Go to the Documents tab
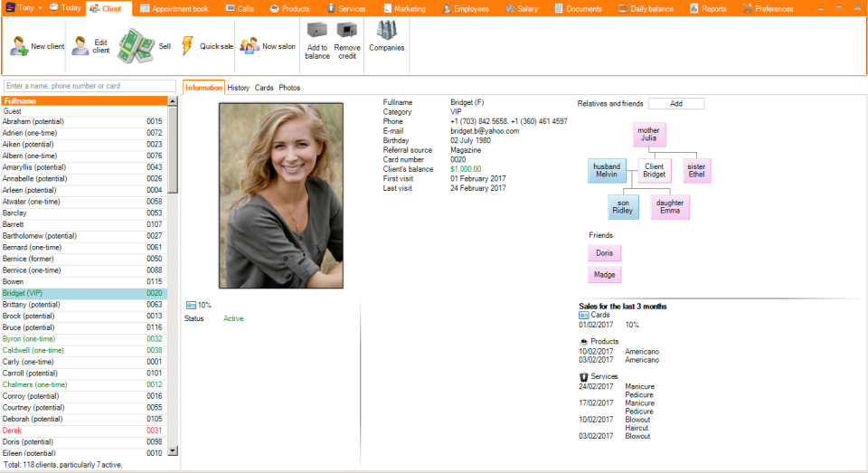This screenshot has height=473, width=868. click(578, 9)
